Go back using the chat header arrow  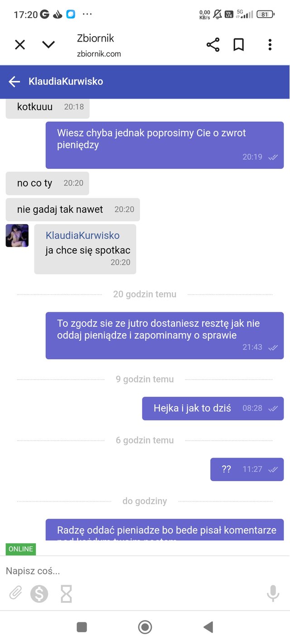point(14,81)
